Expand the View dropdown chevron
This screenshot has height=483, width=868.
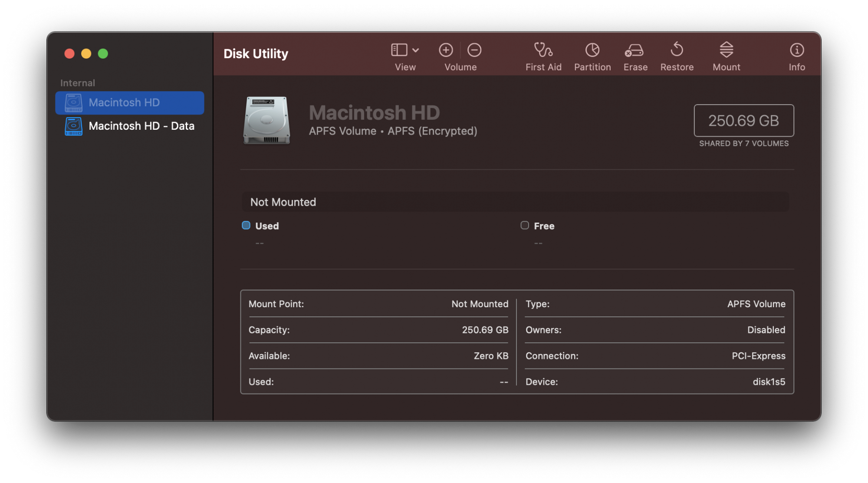click(416, 51)
